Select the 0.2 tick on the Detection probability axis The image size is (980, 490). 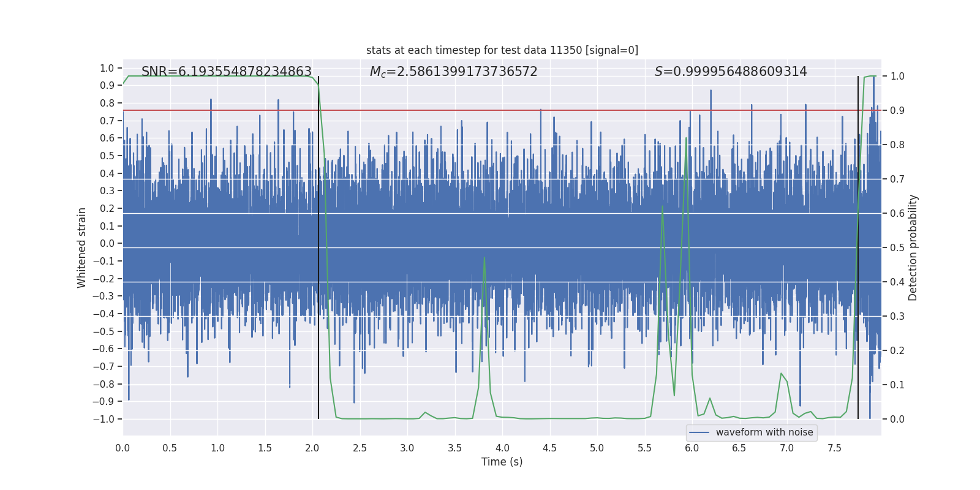pyautogui.click(x=897, y=351)
